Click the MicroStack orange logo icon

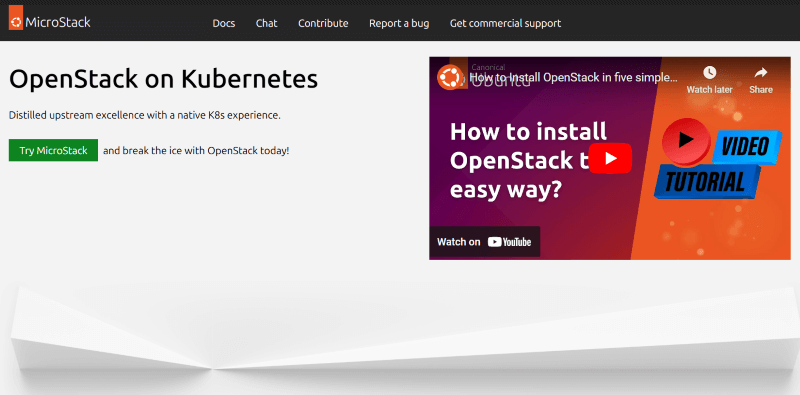click(x=16, y=18)
